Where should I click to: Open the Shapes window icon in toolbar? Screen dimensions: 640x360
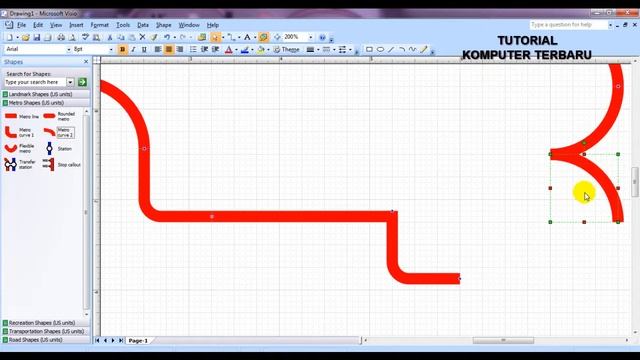click(202, 38)
